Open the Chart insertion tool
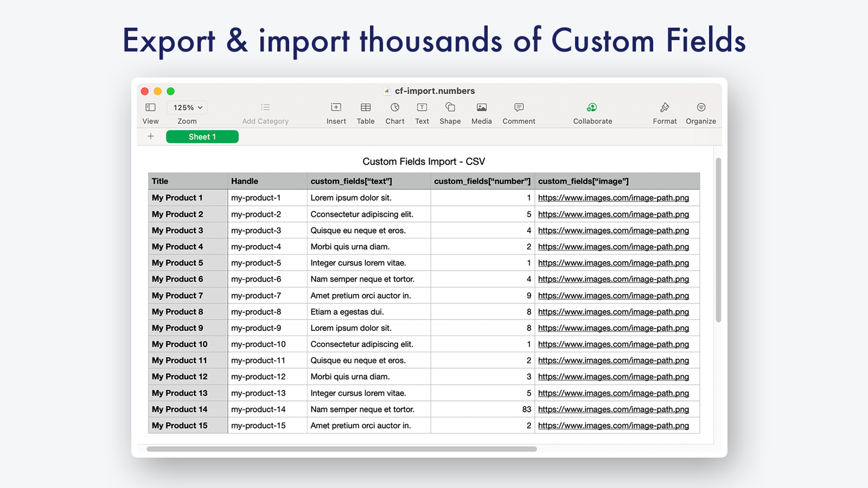 [x=394, y=112]
